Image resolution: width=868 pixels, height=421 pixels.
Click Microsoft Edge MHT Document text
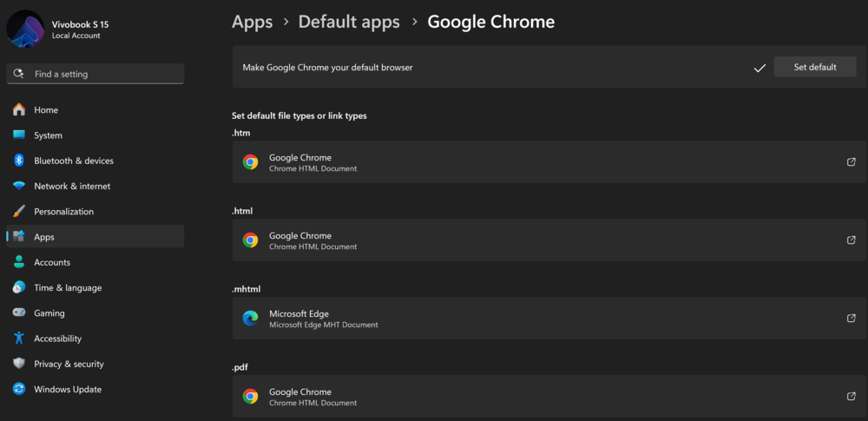click(323, 325)
